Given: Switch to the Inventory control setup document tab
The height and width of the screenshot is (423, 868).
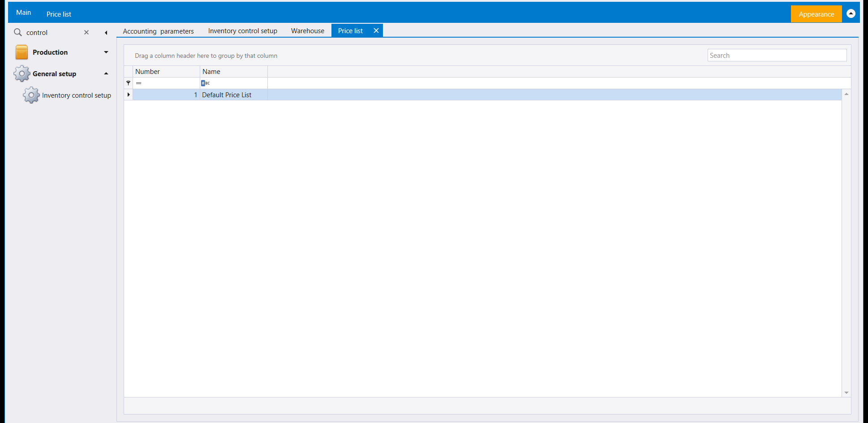Looking at the screenshot, I should [x=243, y=31].
